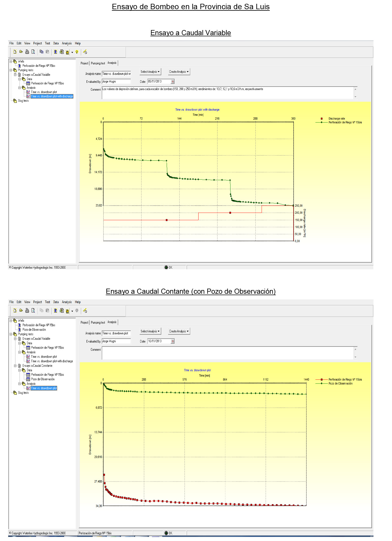392x541 pixels.
Task: Click the Copy icon in the upper window toolbar
Action: pos(41,52)
